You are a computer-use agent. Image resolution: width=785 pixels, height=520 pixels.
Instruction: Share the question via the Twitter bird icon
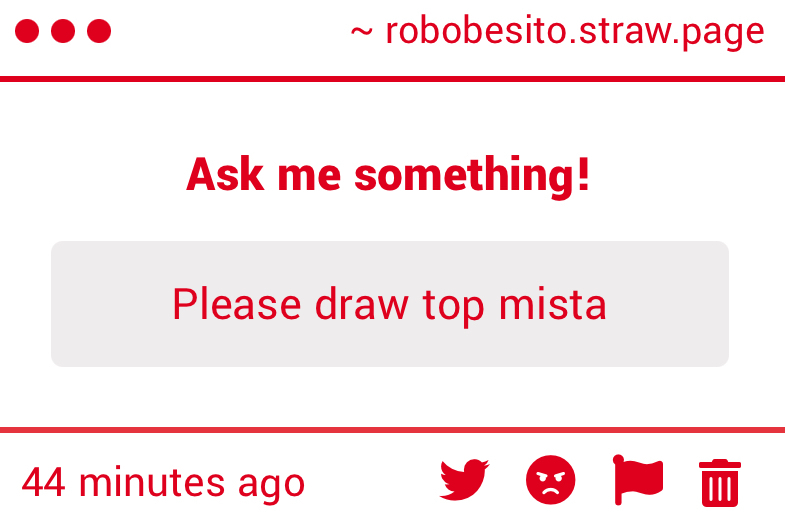[464, 481]
